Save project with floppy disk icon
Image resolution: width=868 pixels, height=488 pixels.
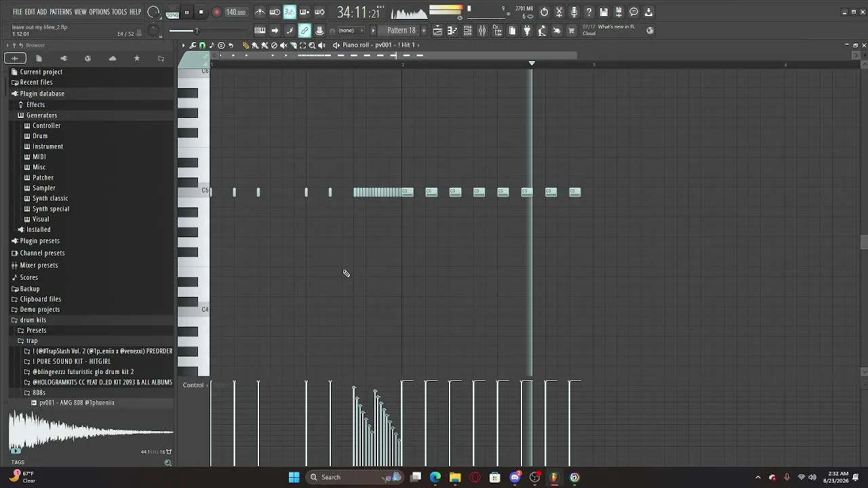[603, 12]
